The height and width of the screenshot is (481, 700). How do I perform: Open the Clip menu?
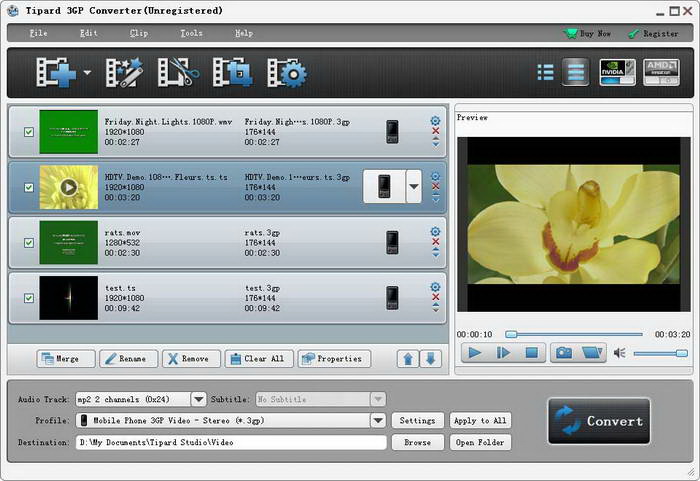coord(139,33)
